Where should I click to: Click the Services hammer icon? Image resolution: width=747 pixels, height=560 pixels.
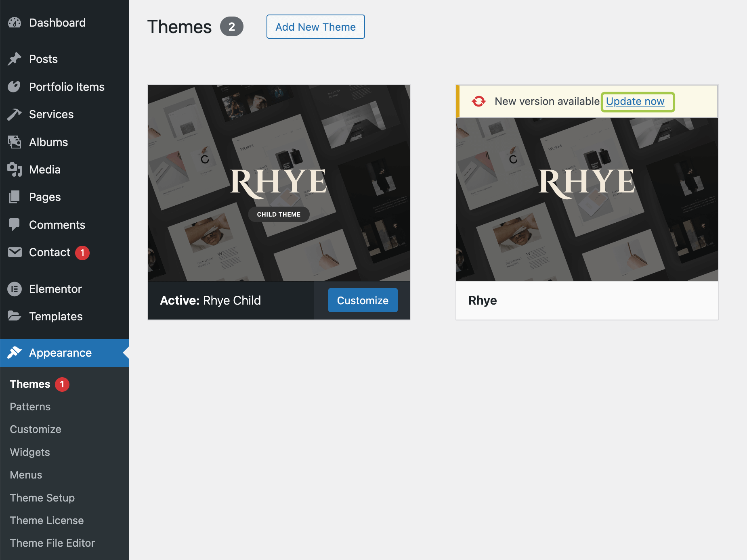coord(15,115)
